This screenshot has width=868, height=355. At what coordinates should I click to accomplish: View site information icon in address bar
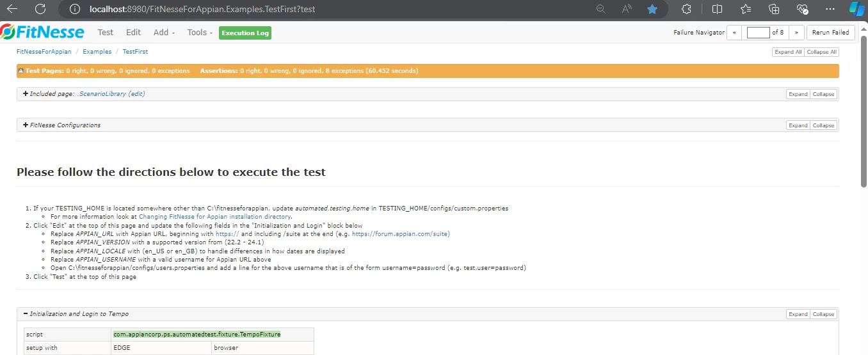coord(75,9)
